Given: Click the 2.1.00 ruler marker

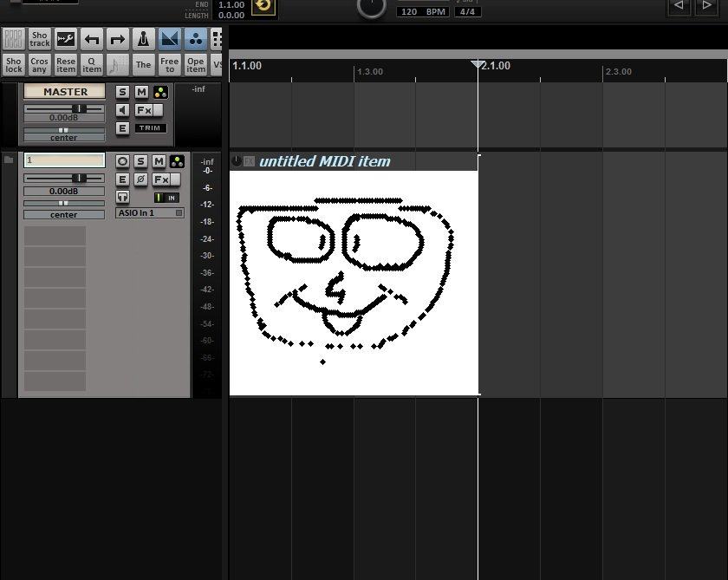Looking at the screenshot, I should click(496, 66).
